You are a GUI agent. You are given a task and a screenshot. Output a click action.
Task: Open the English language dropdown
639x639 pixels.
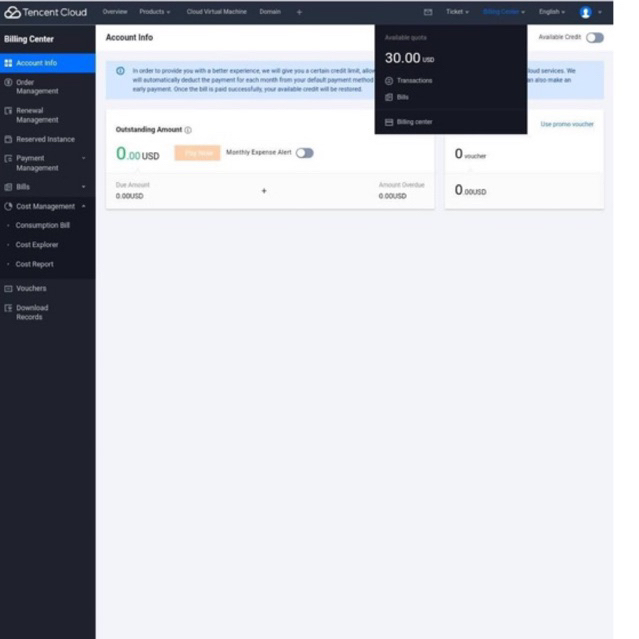point(552,12)
